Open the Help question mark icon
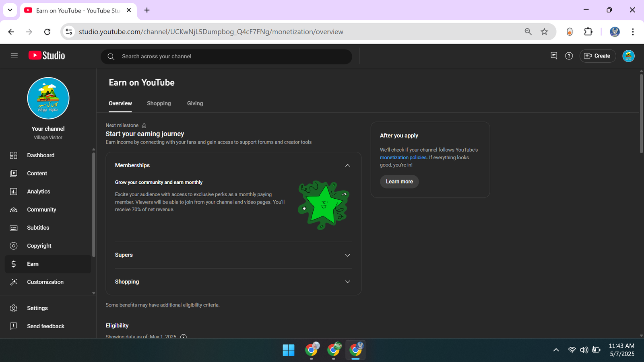The height and width of the screenshot is (362, 644). pyautogui.click(x=569, y=56)
